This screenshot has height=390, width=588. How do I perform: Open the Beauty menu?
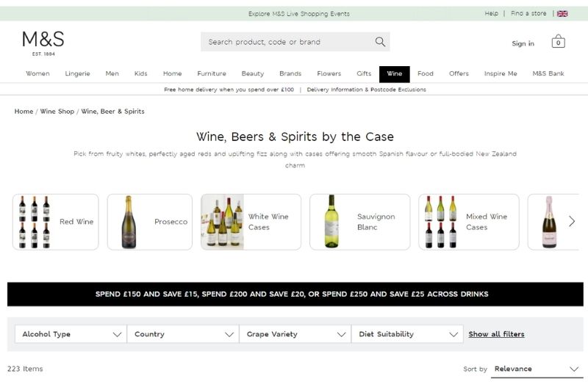point(252,73)
